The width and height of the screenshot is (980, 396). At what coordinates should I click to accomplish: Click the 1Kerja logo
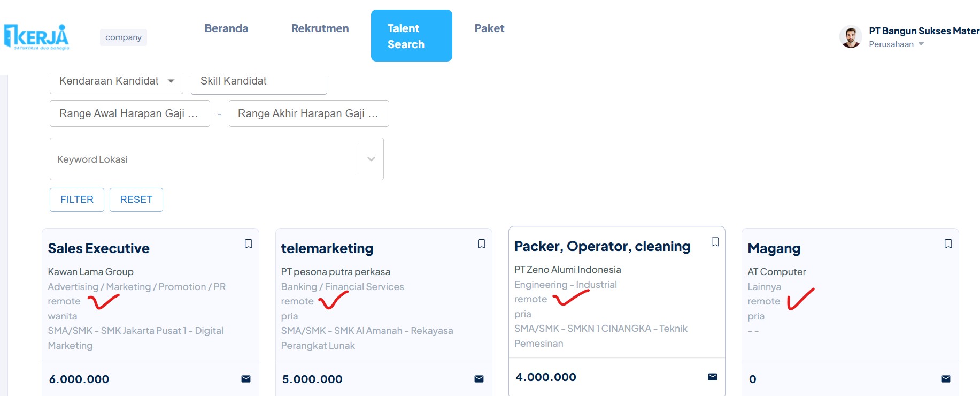(x=36, y=37)
